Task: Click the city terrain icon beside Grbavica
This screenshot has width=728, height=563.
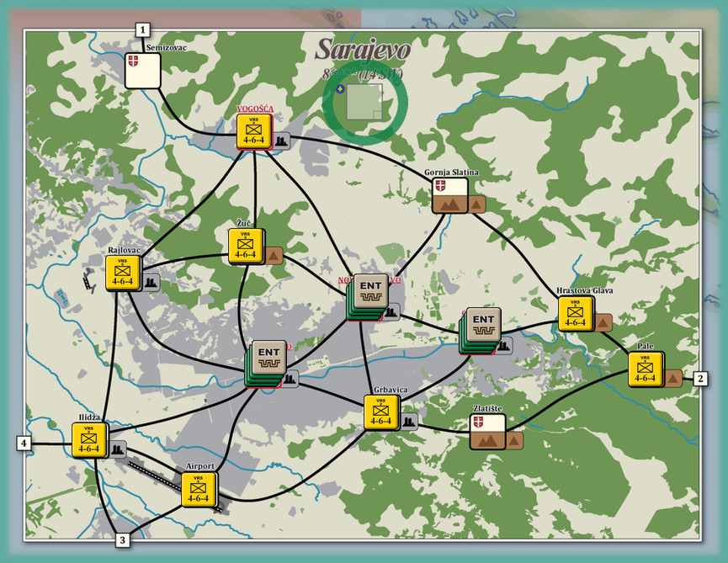Action: click(408, 422)
